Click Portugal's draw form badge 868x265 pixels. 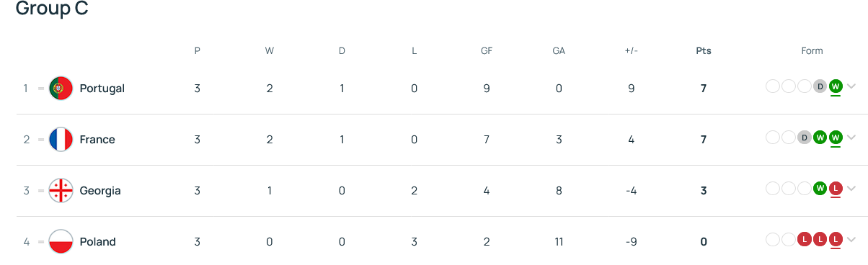pos(820,86)
